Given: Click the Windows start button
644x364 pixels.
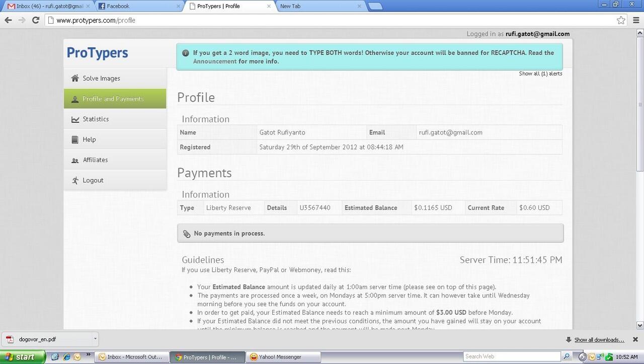Looking at the screenshot, I should pos(24,357).
